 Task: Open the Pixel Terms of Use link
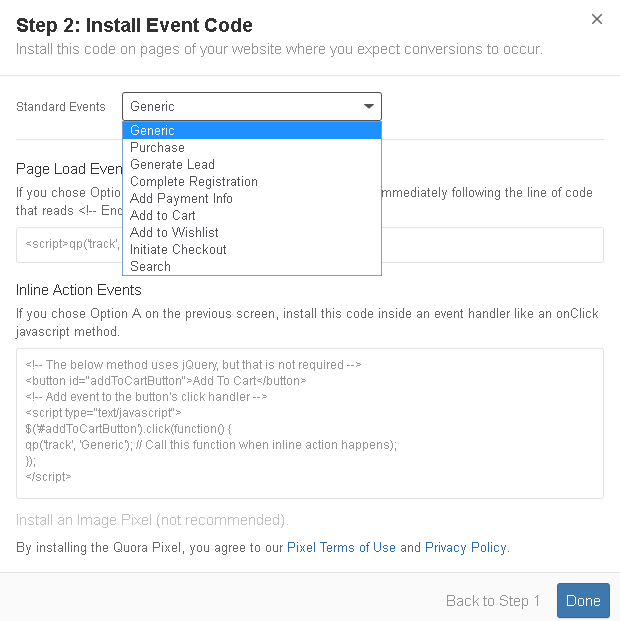pos(341,547)
